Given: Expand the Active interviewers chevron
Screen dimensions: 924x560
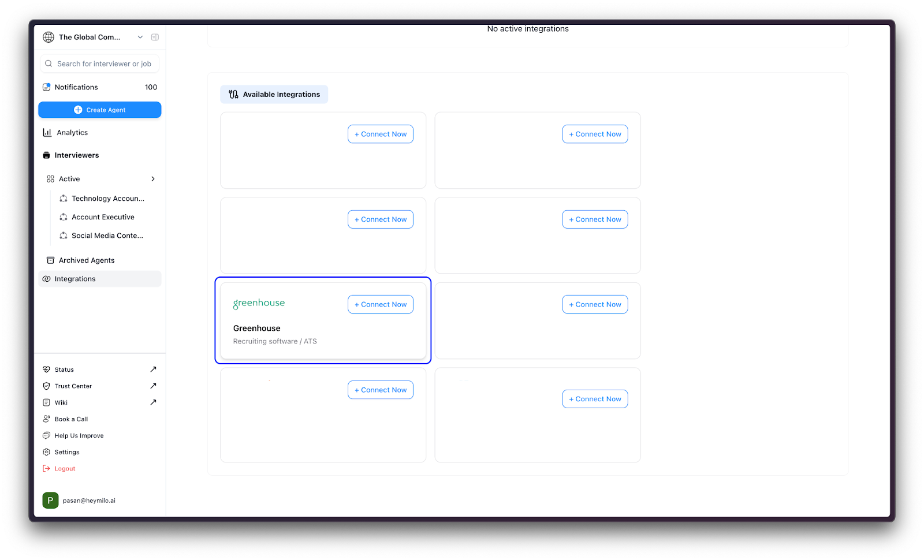Looking at the screenshot, I should point(153,179).
